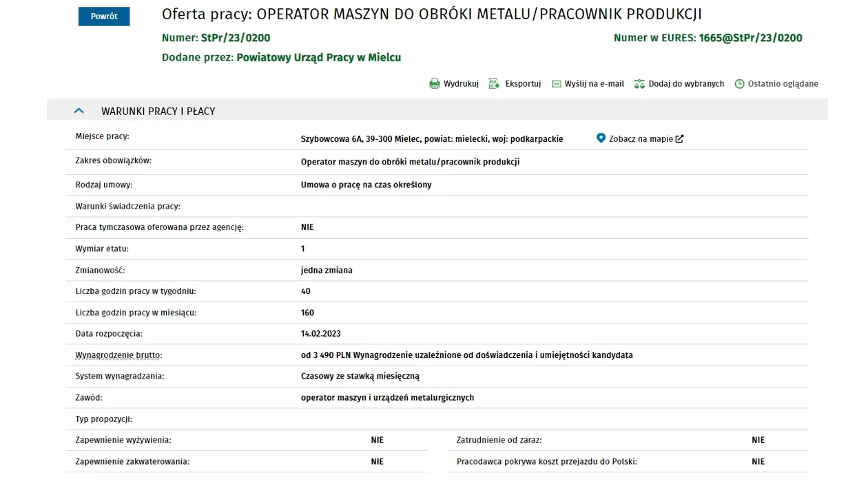Viewport: 868px width, 495px height.
Task: Click the printer icon next to Wydrukuj
Action: point(435,84)
